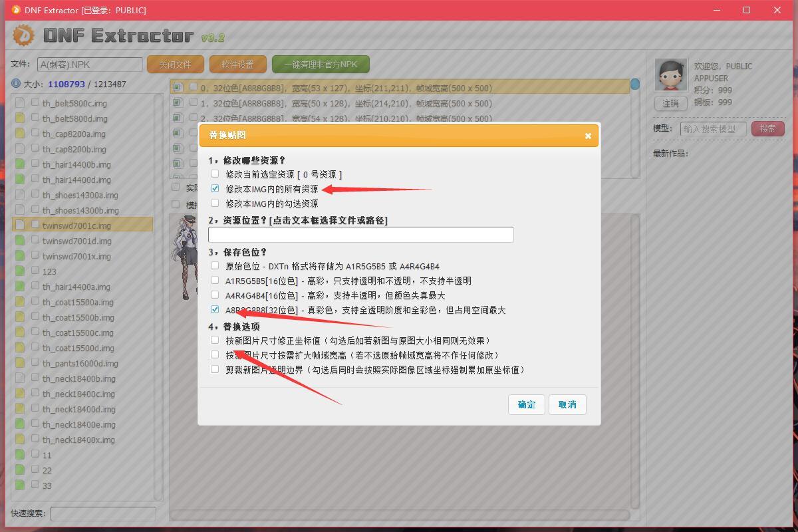Click 搜索 model search button

click(x=768, y=128)
